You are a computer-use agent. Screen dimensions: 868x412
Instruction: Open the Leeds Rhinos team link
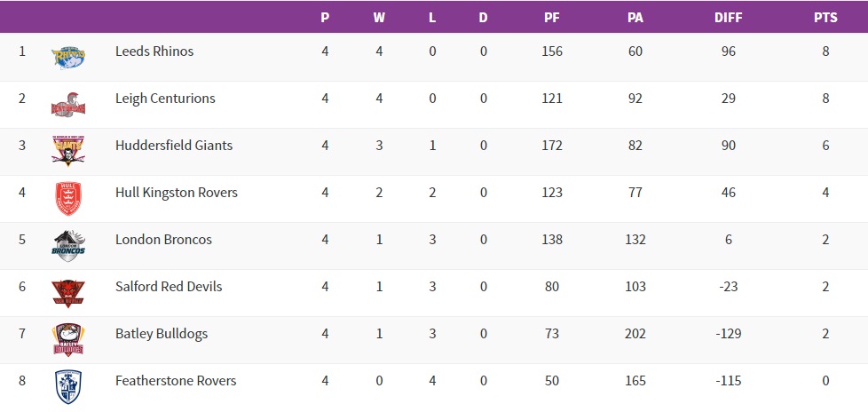(x=154, y=51)
